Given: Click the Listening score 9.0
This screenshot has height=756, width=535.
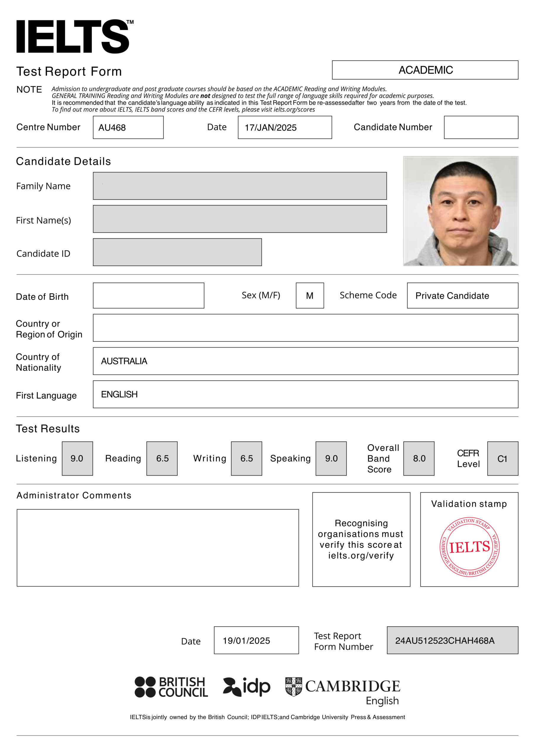Looking at the screenshot, I should 77,458.
